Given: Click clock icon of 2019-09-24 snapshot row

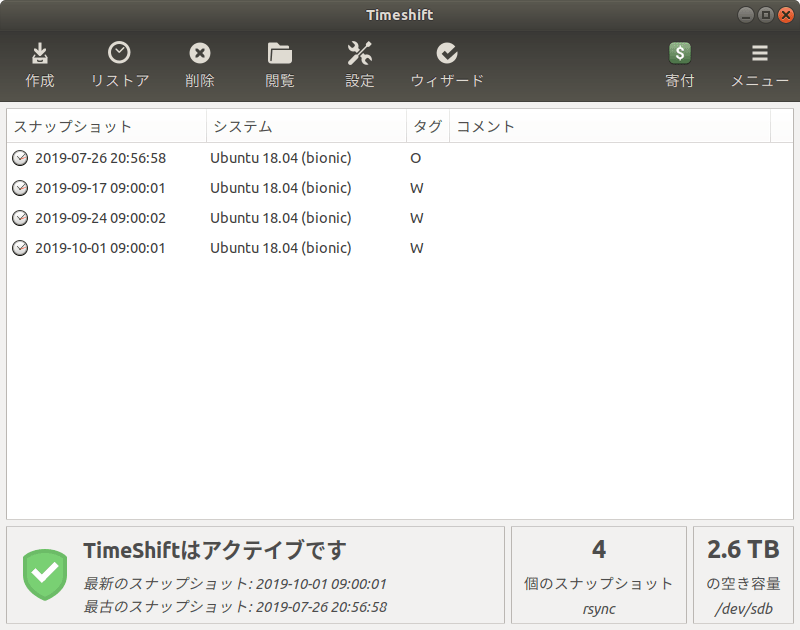Looking at the screenshot, I should (x=20, y=218).
